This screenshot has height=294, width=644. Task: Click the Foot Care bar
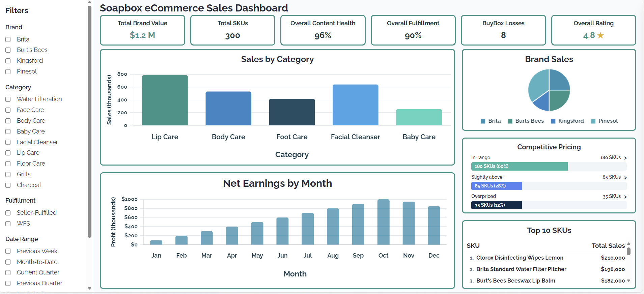[292, 112]
